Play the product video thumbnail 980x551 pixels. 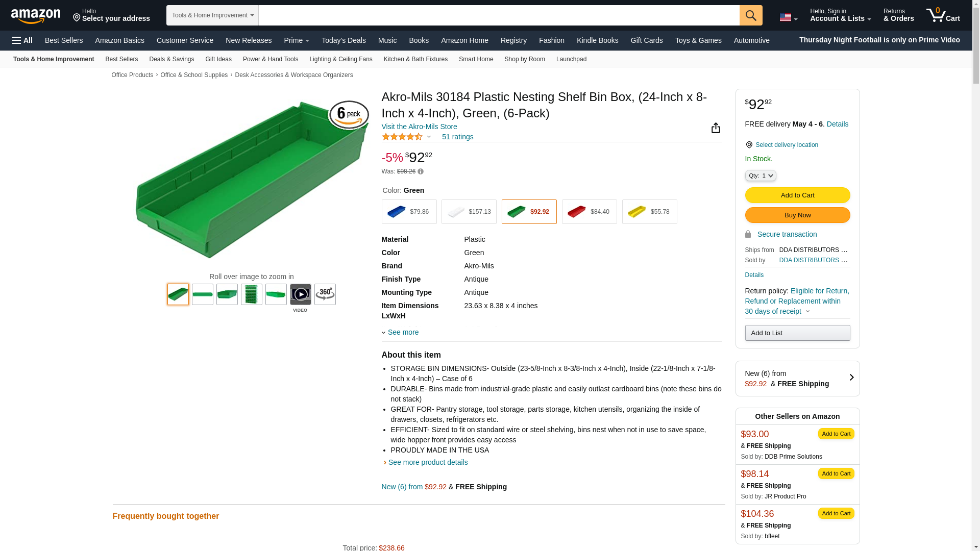click(301, 294)
